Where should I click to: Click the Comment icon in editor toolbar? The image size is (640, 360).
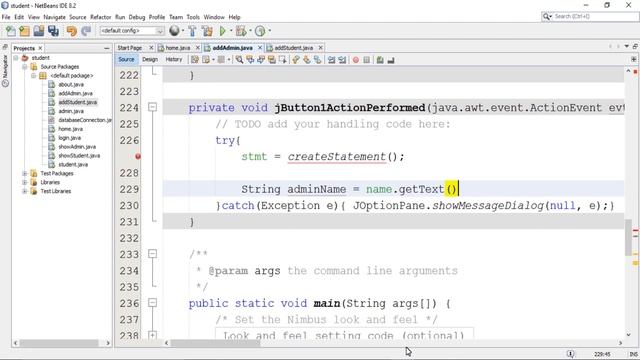coord(380,60)
